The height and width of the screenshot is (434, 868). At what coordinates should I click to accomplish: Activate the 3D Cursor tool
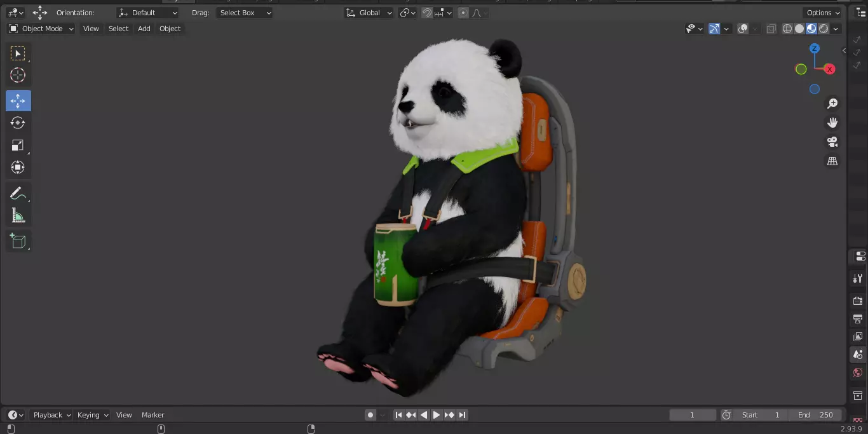pyautogui.click(x=18, y=75)
